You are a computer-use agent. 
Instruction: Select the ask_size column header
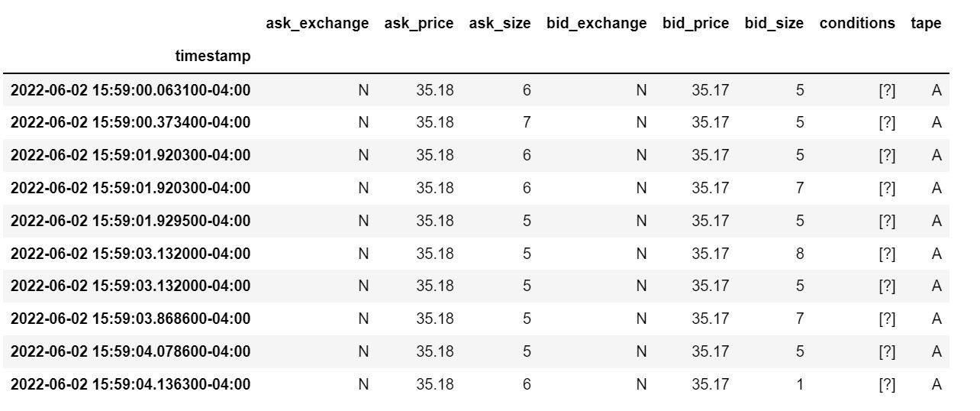pos(500,23)
